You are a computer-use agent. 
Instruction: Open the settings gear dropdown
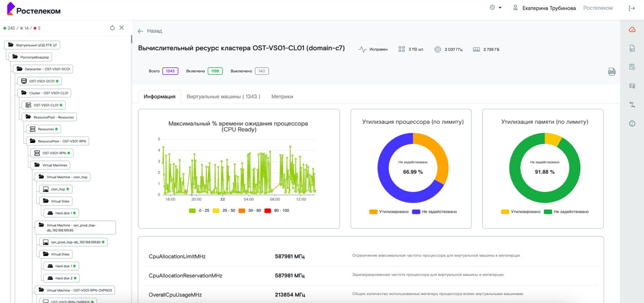coord(495,8)
